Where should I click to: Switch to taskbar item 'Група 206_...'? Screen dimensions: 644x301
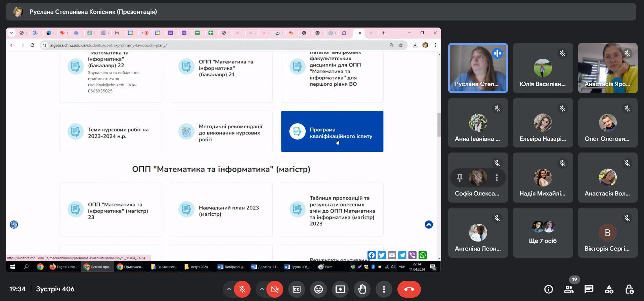click(x=298, y=267)
